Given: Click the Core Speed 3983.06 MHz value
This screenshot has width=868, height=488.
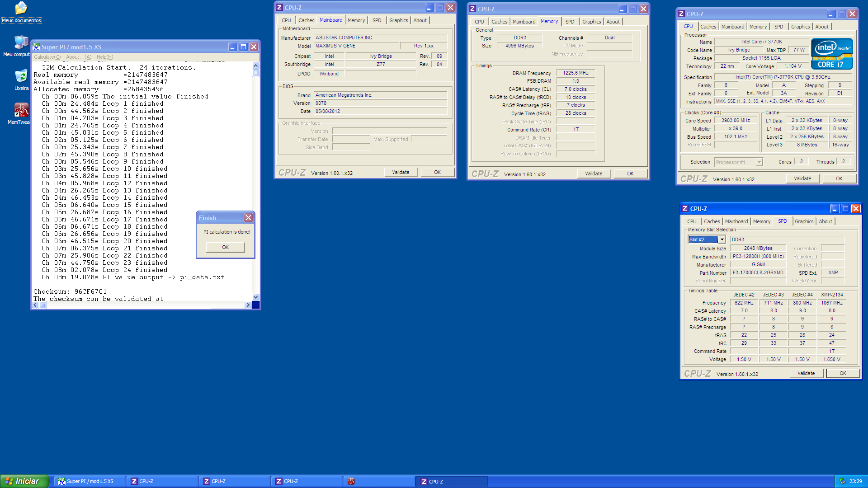Looking at the screenshot, I should (736, 120).
